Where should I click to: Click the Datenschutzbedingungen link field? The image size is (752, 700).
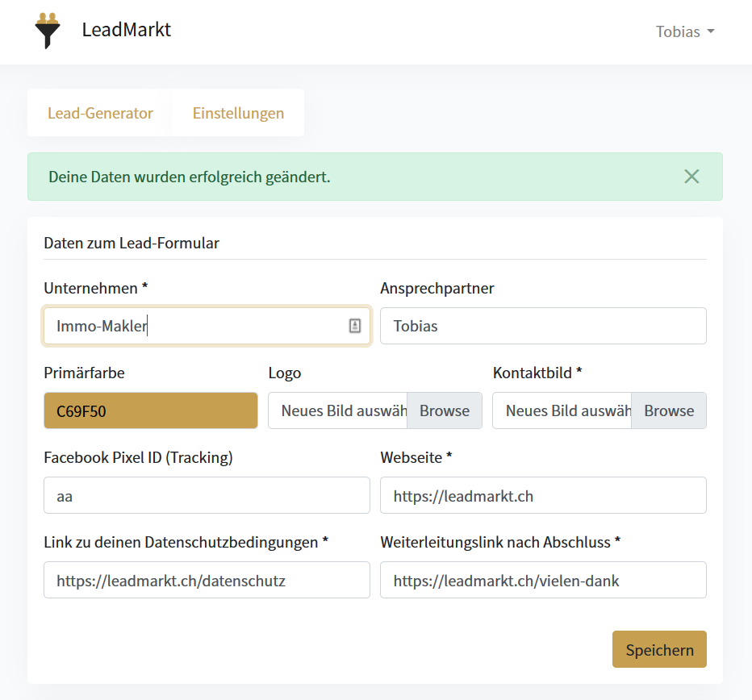[x=207, y=580]
